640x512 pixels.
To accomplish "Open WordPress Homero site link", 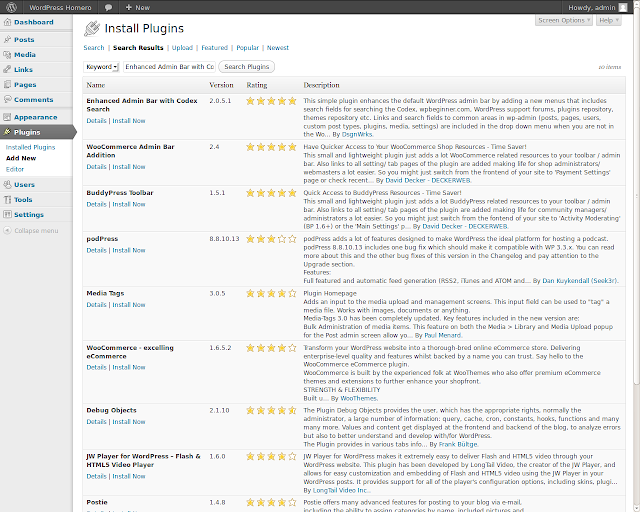I will 60,7.
